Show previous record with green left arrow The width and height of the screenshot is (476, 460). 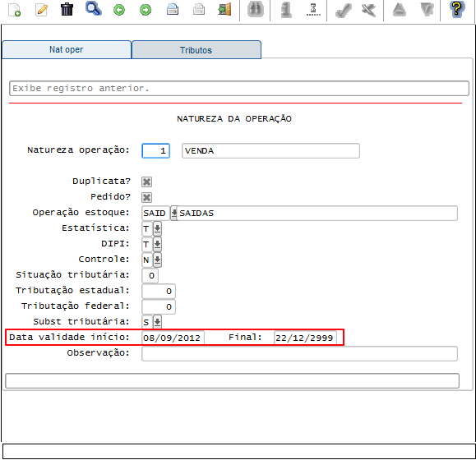tap(119, 10)
